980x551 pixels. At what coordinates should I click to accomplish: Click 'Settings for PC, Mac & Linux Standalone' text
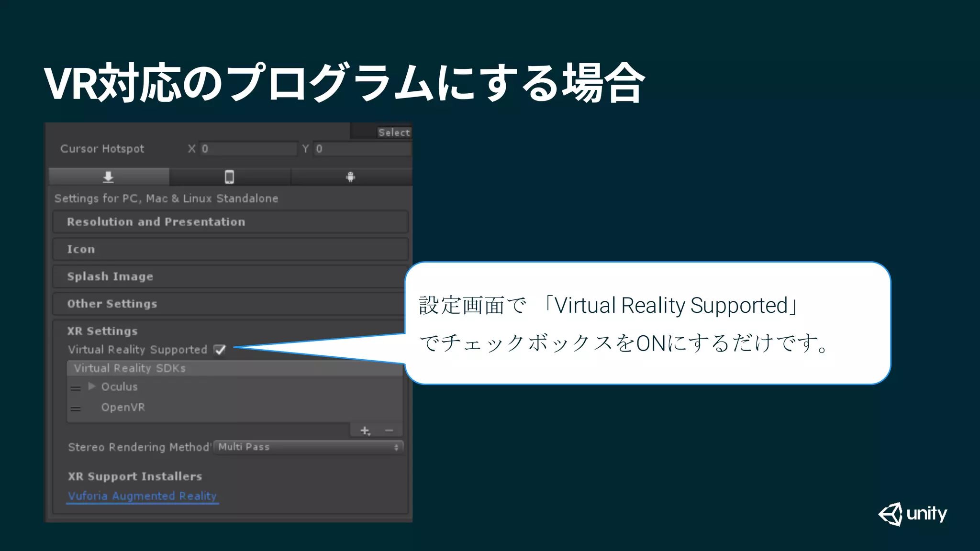click(166, 198)
